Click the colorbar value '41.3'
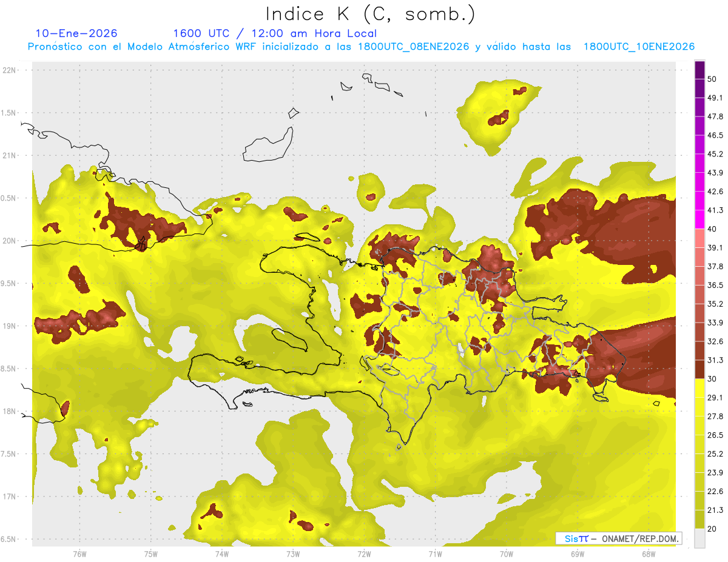 point(715,210)
